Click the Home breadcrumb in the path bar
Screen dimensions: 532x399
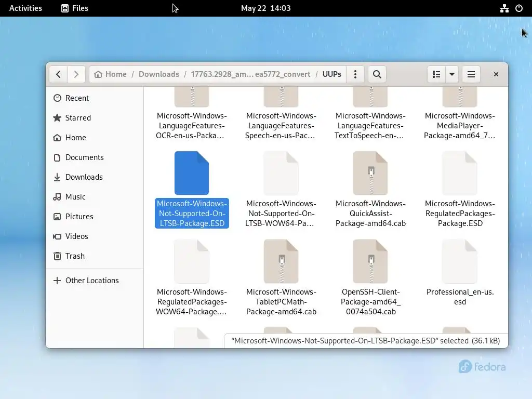(x=110, y=74)
